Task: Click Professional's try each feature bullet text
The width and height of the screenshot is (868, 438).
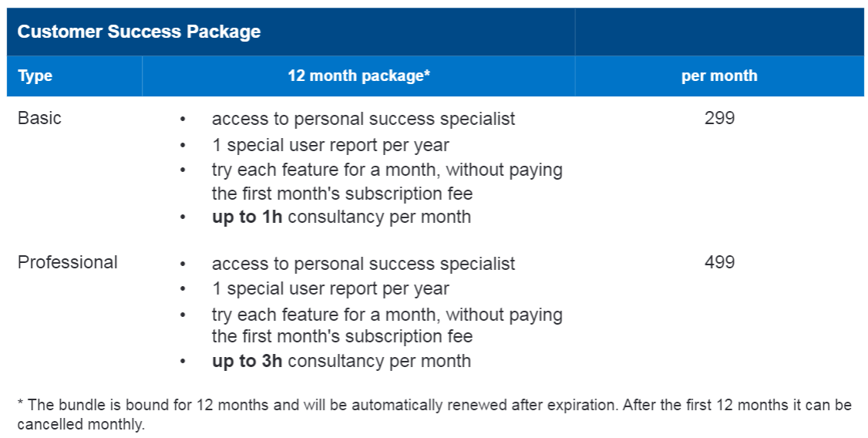Action: coord(387,325)
